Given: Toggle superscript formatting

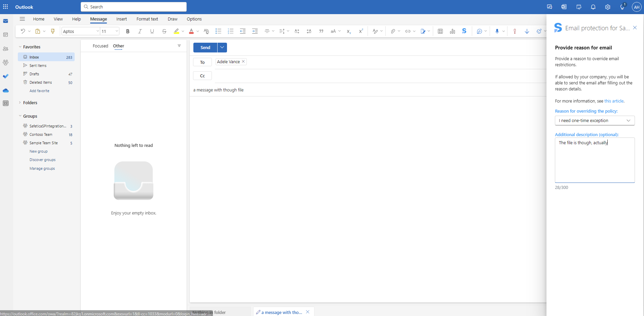Looking at the screenshot, I should pos(361,31).
